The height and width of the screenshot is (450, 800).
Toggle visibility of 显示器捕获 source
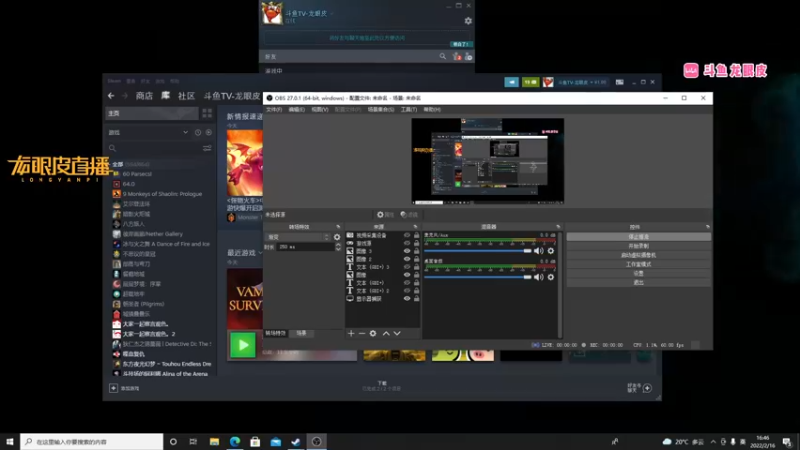(407, 298)
